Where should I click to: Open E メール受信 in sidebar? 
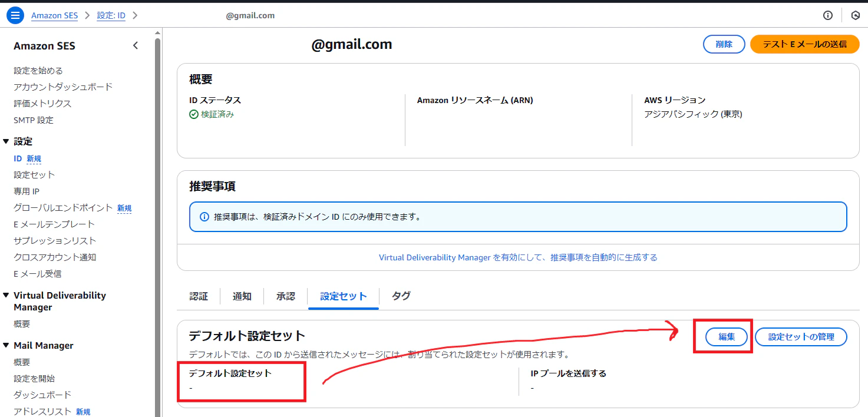click(x=38, y=274)
